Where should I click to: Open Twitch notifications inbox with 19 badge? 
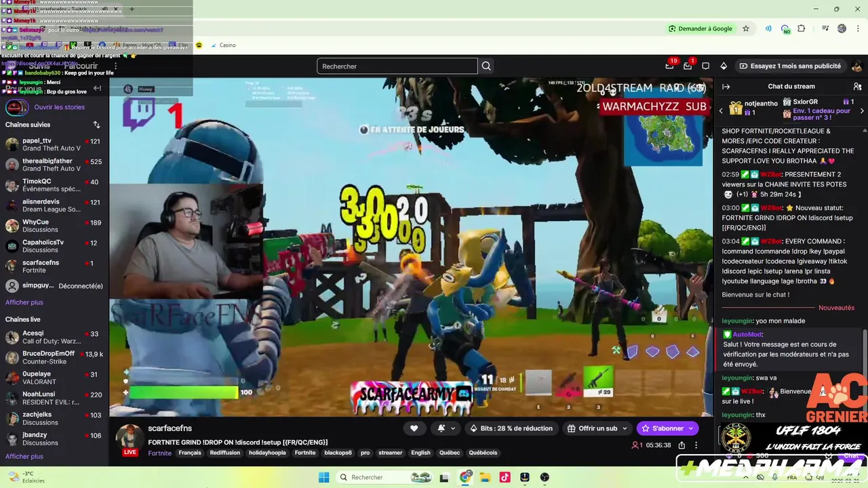(670, 66)
